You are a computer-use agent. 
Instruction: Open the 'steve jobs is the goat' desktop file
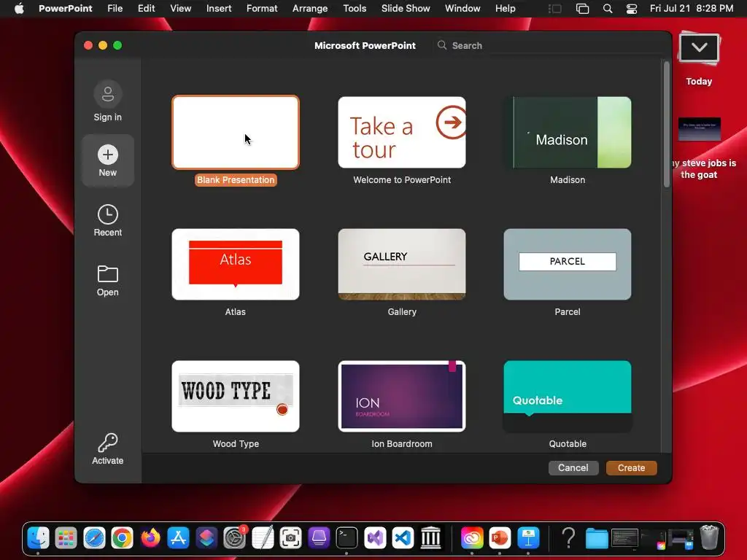(x=699, y=129)
